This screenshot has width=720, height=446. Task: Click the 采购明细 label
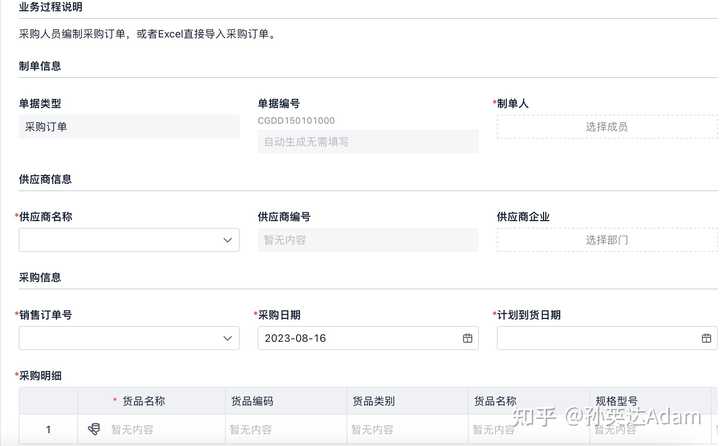(x=40, y=376)
